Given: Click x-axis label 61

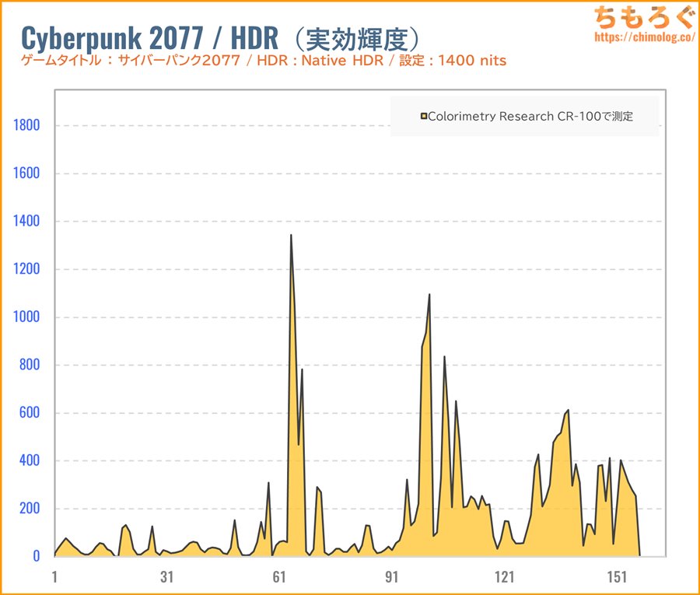Looking at the screenshot, I should click(x=279, y=576).
